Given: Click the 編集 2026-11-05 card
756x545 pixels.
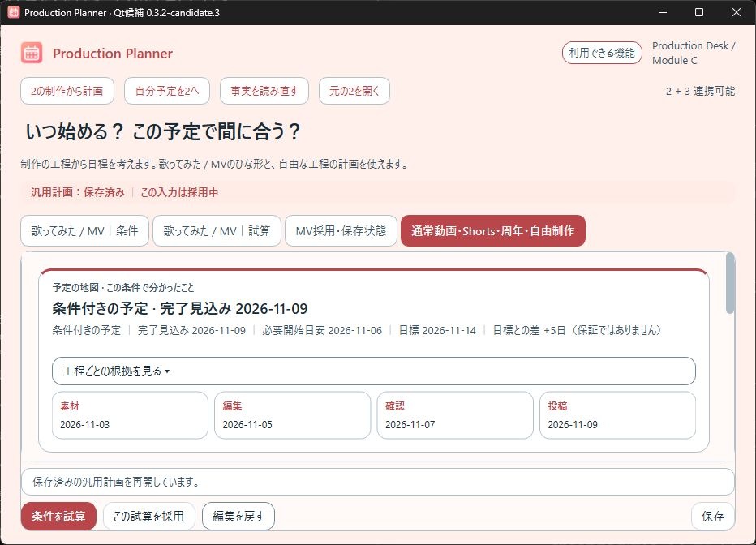Looking at the screenshot, I should [x=293, y=415].
